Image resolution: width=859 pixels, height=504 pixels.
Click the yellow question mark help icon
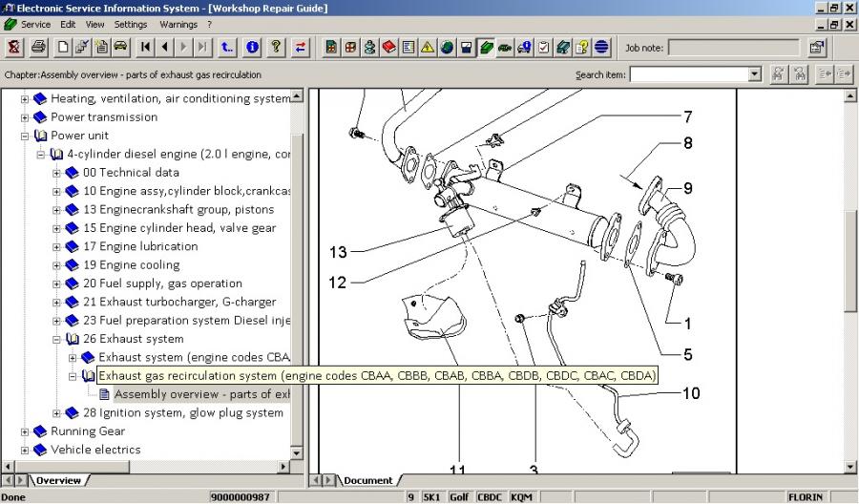(x=276, y=47)
